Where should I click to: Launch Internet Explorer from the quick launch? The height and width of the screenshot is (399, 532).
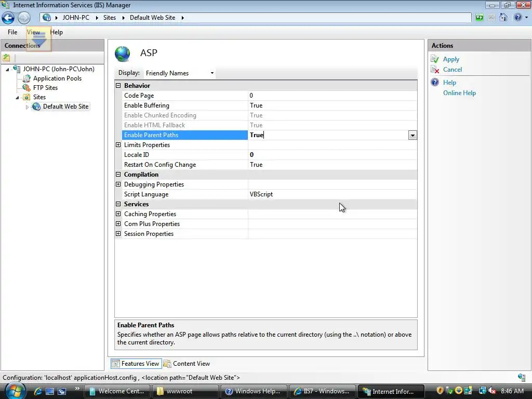[37, 391]
